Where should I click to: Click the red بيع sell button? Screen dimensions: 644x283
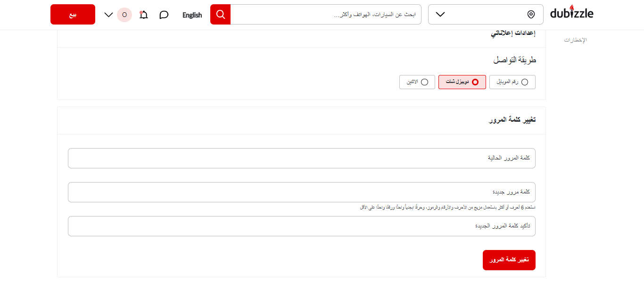coord(73,14)
